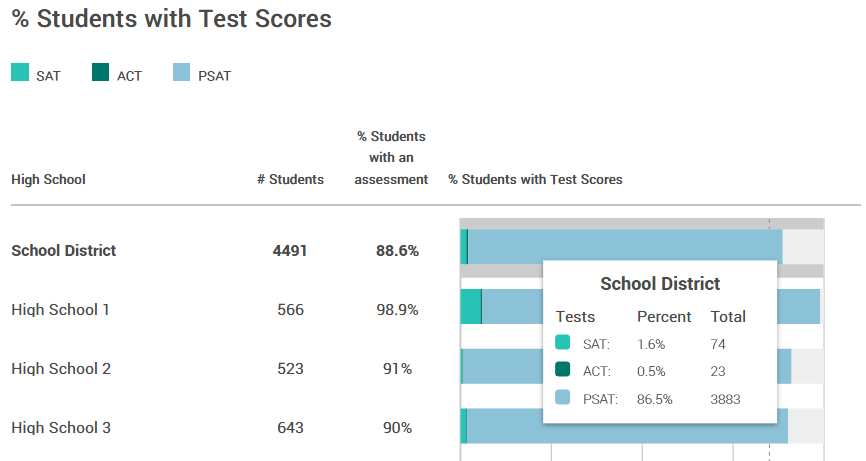Select the High School 1 row label

[x=61, y=310]
